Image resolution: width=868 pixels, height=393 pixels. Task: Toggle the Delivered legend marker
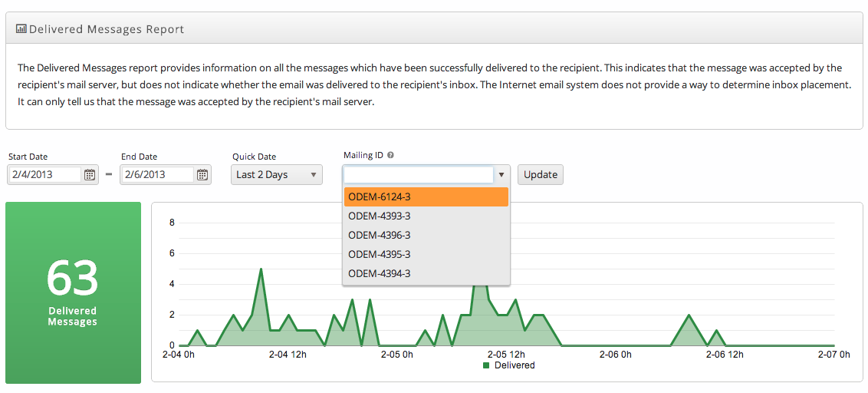[487, 365]
